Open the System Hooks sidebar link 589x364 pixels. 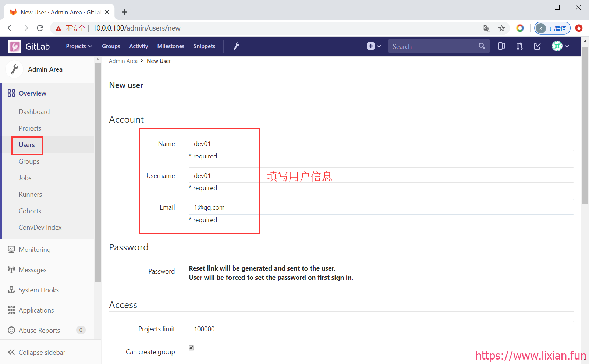39,290
